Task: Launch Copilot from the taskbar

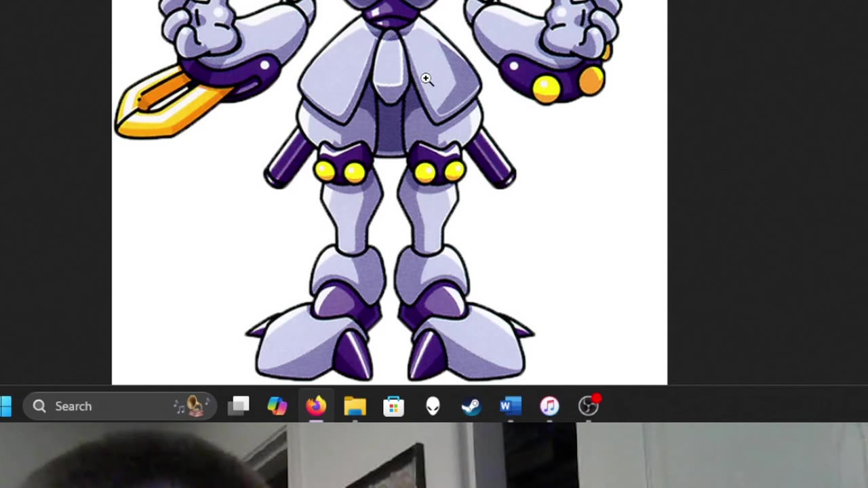Action: coord(277,406)
